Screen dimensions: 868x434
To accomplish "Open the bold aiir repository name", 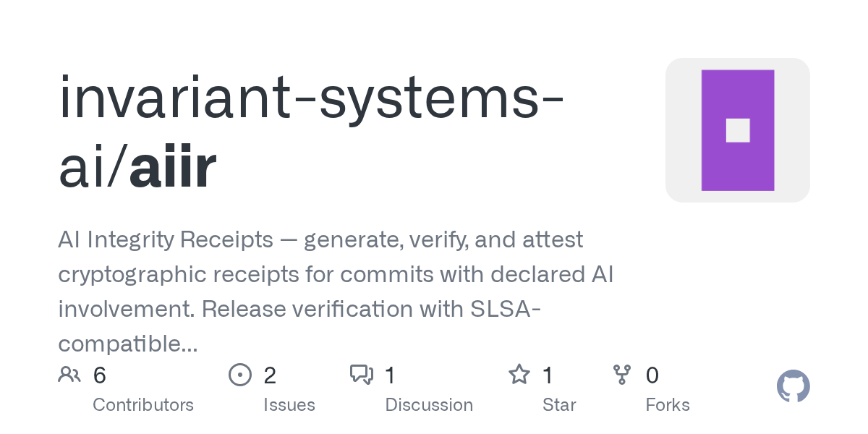I will pyautogui.click(x=172, y=168).
